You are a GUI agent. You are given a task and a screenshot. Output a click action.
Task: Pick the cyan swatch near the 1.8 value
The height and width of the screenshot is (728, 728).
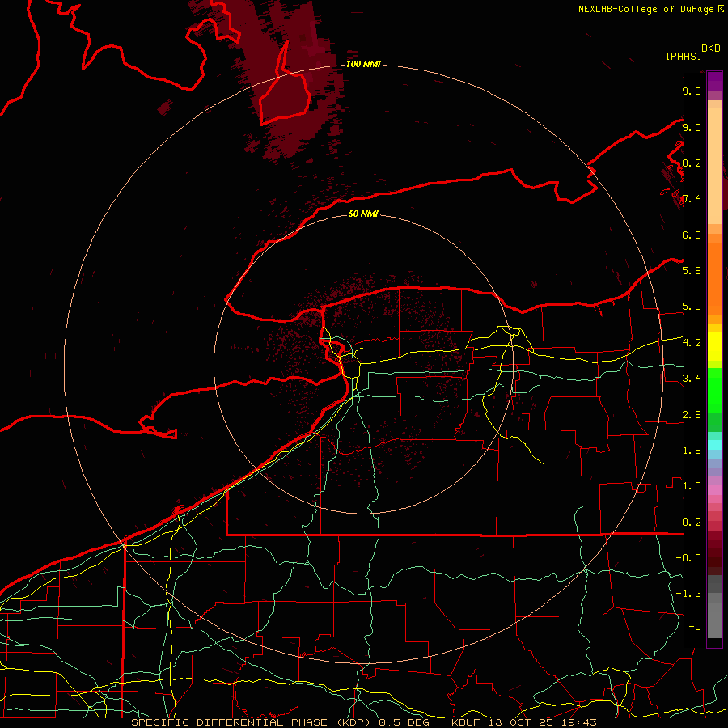(x=714, y=443)
